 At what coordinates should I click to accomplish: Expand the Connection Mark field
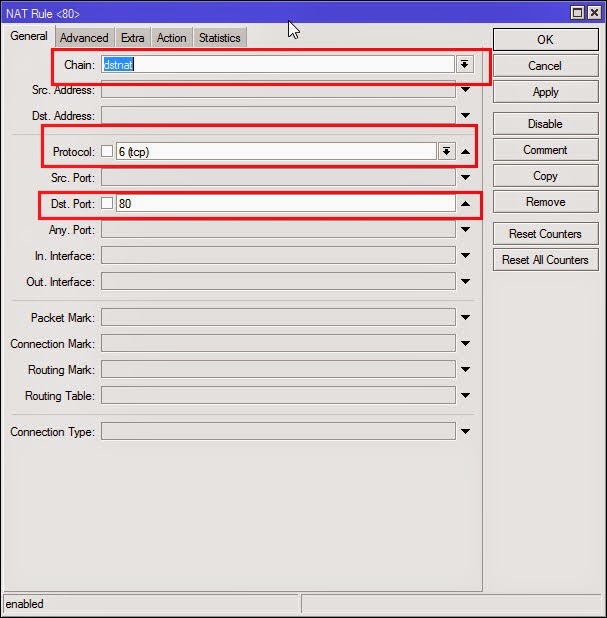[x=465, y=343]
